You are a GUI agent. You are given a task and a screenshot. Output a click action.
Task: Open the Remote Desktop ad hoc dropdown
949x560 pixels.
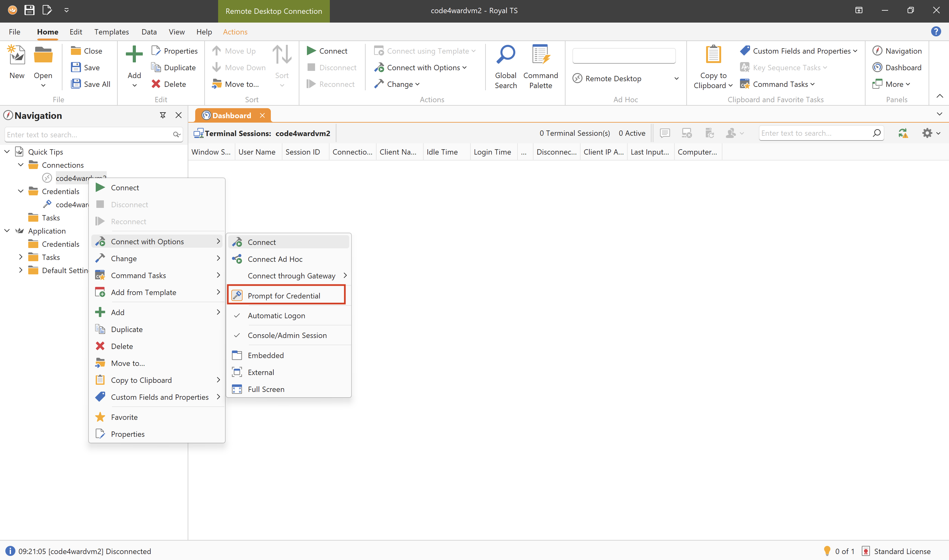676,78
